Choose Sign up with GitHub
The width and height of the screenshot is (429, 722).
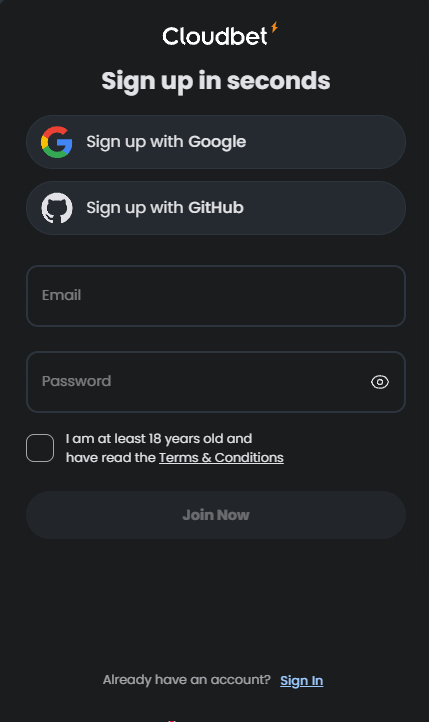[x=216, y=208]
